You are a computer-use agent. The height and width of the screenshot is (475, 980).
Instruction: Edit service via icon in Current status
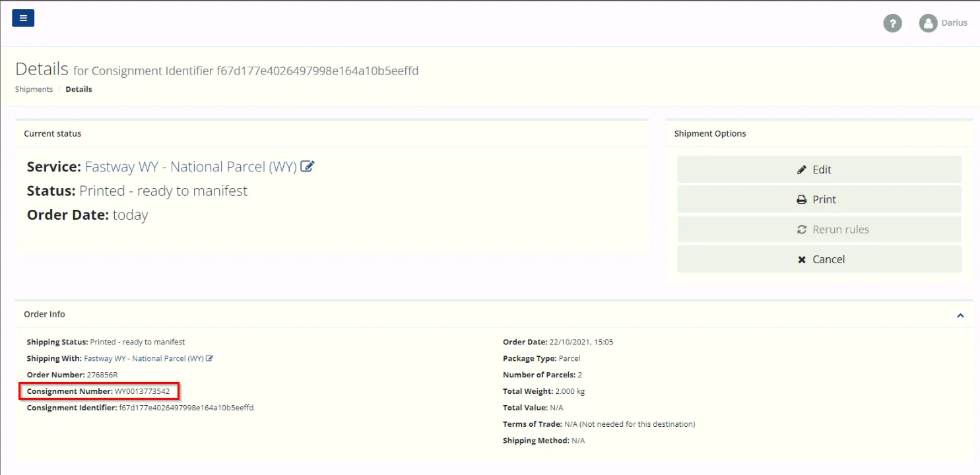click(x=308, y=166)
